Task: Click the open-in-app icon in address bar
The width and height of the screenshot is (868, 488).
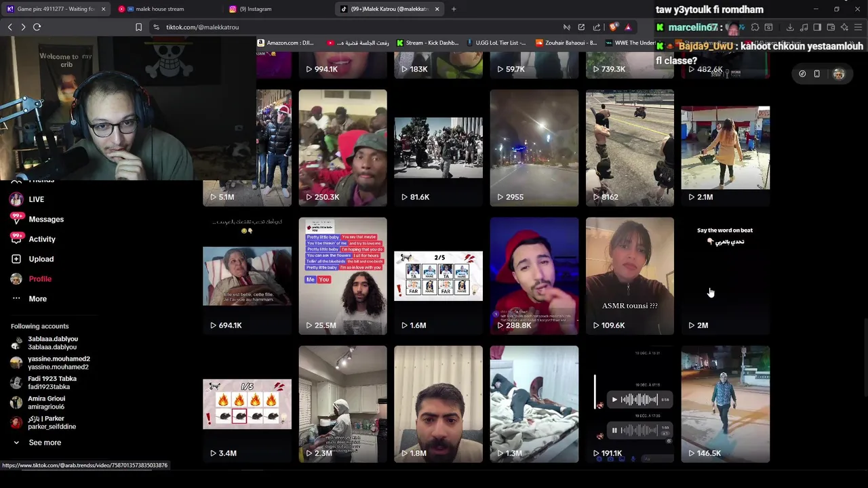Action: [581, 27]
